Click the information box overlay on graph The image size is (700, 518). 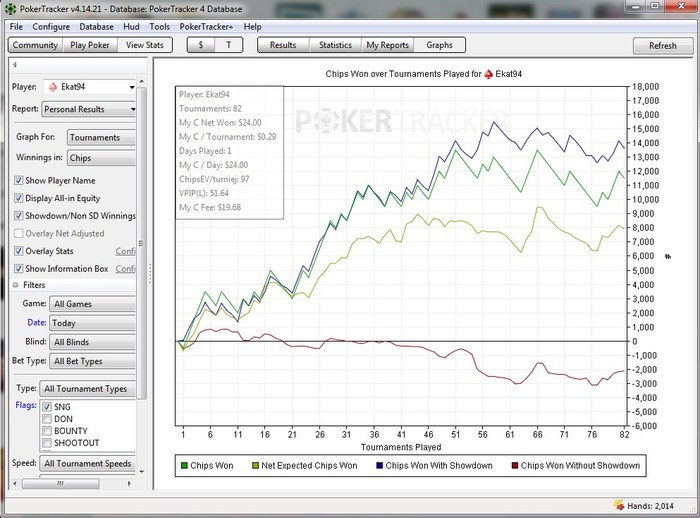[229, 152]
